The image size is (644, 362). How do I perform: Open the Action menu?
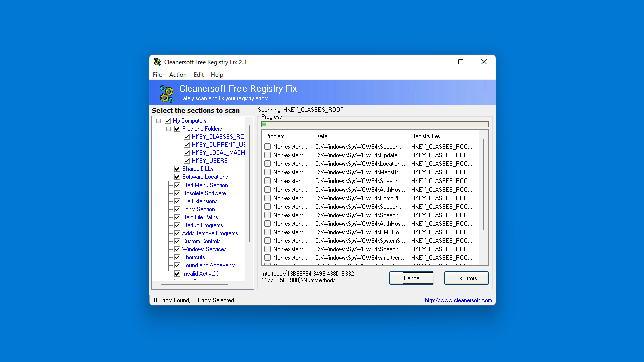(x=178, y=75)
